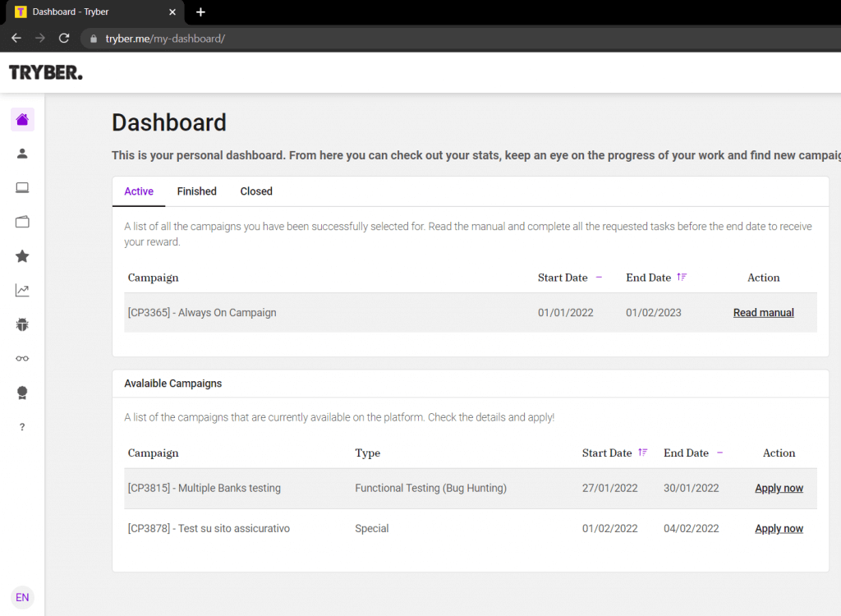Close the Dashboard - Tryber tab
841x616 pixels.
[172, 11]
